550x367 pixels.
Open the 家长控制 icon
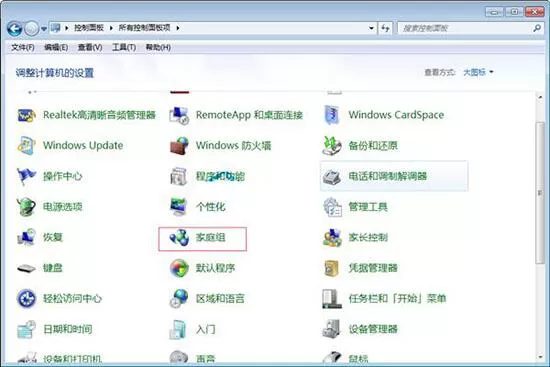pos(332,238)
